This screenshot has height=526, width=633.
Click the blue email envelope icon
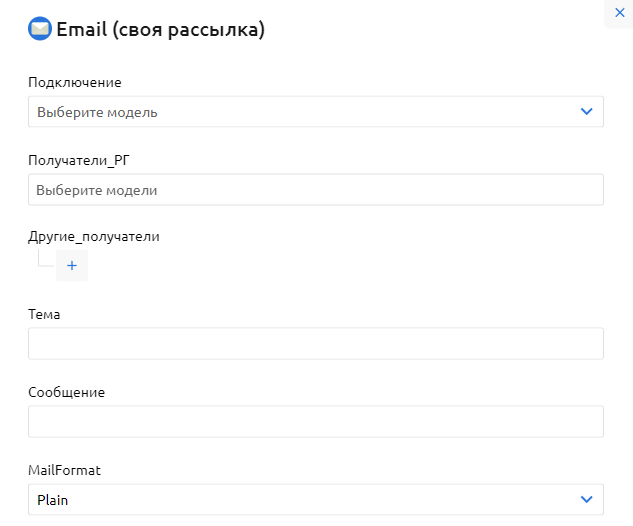click(40, 30)
